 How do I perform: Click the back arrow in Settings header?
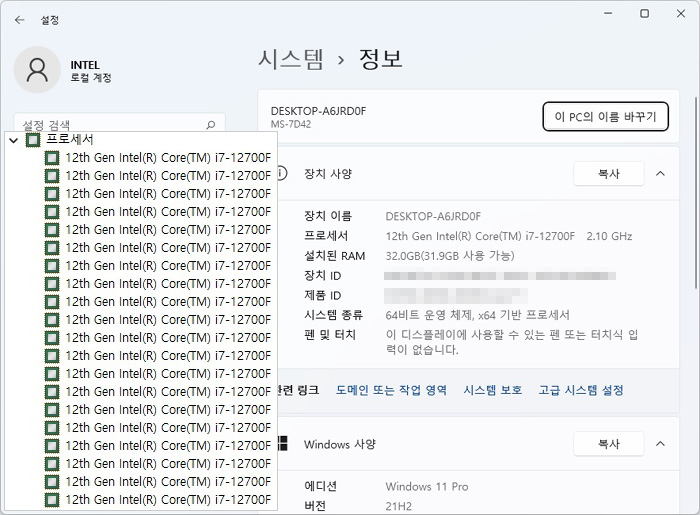[19, 19]
